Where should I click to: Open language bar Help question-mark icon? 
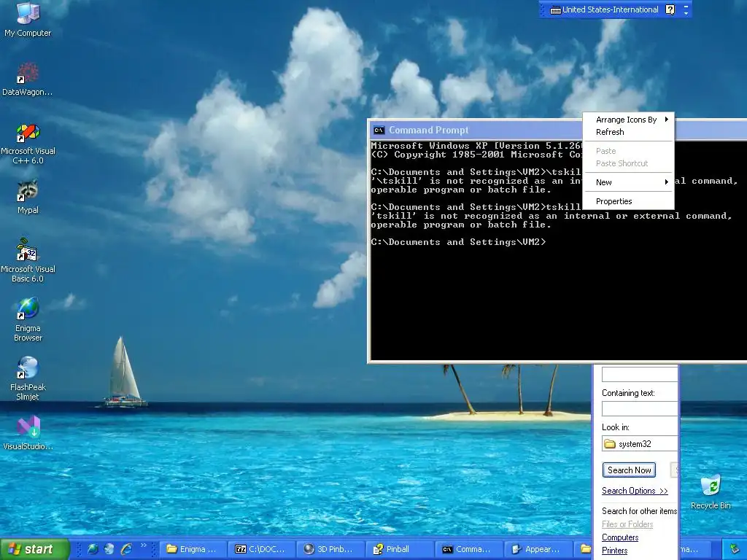pyautogui.click(x=670, y=9)
